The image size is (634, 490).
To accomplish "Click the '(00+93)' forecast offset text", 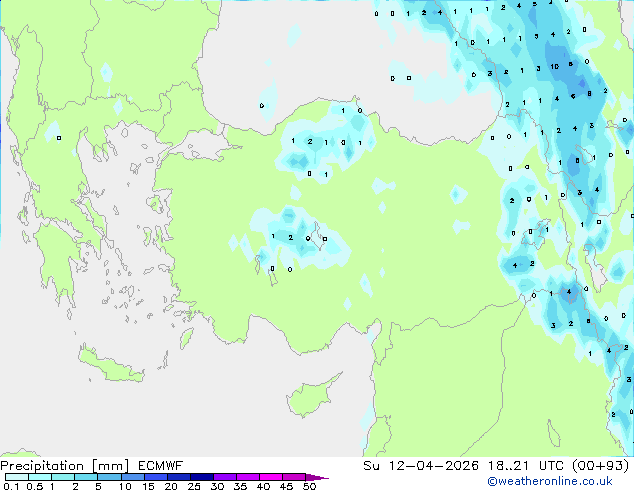I will pyautogui.click(x=600, y=466).
